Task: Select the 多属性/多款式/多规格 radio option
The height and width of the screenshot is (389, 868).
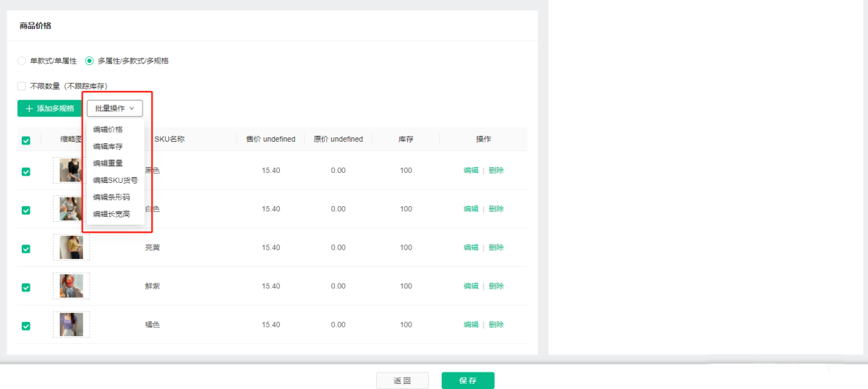Action: pyautogui.click(x=90, y=61)
